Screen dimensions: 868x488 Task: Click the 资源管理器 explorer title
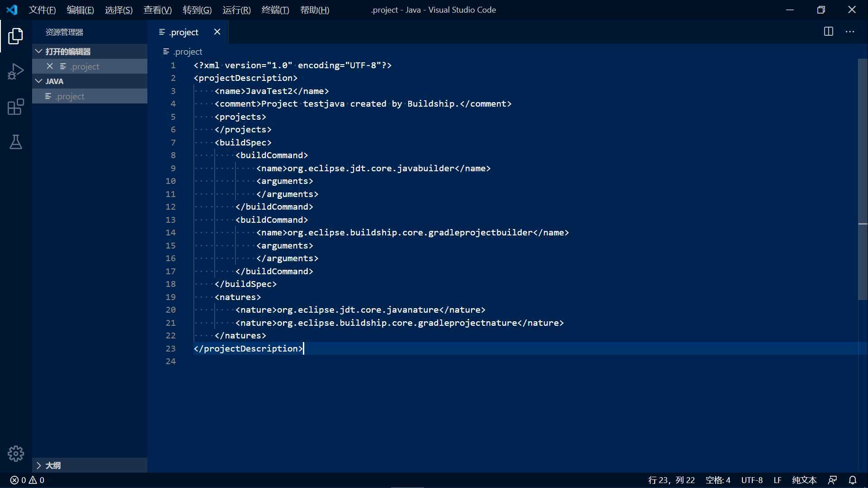coord(64,32)
